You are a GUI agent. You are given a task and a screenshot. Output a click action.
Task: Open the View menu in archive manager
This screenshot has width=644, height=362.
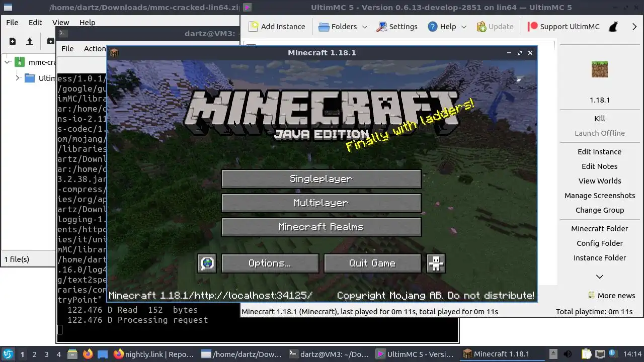pyautogui.click(x=61, y=23)
